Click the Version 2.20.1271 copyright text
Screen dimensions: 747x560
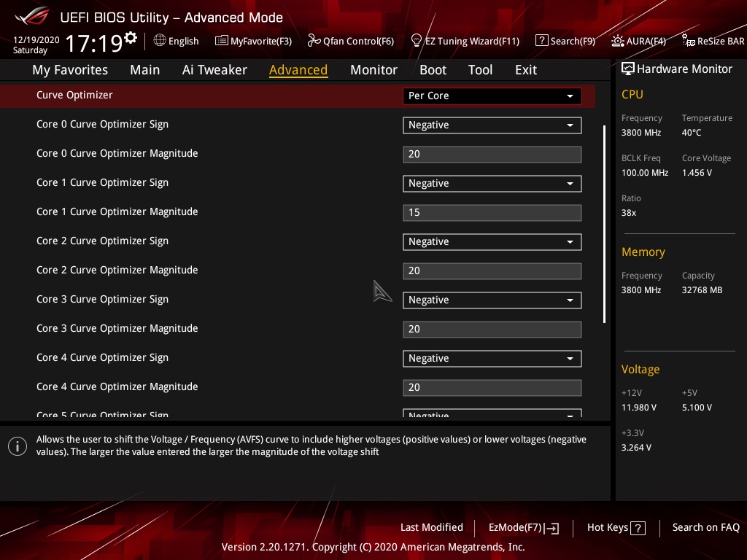[x=373, y=547]
